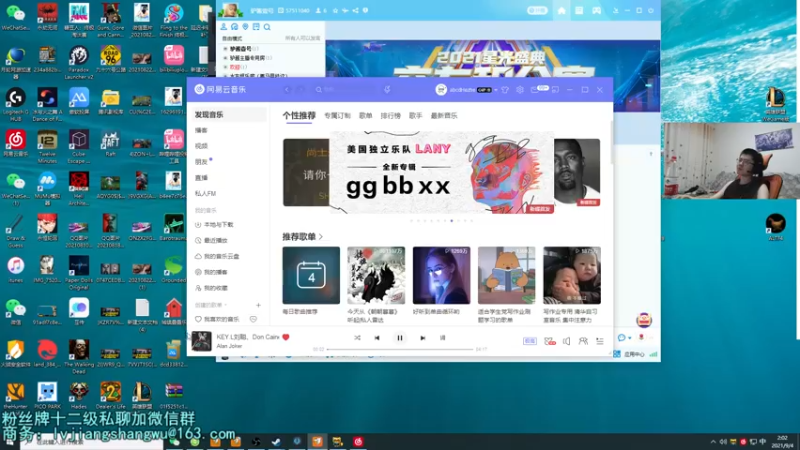This screenshot has height=450, width=800.
Task: Open the baby photo playlist
Action: pos(572,276)
